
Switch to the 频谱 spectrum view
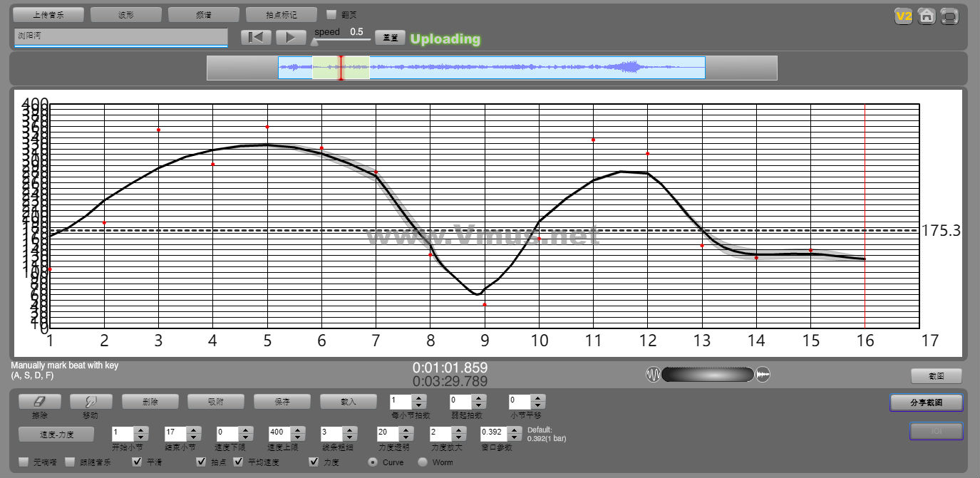click(x=204, y=14)
